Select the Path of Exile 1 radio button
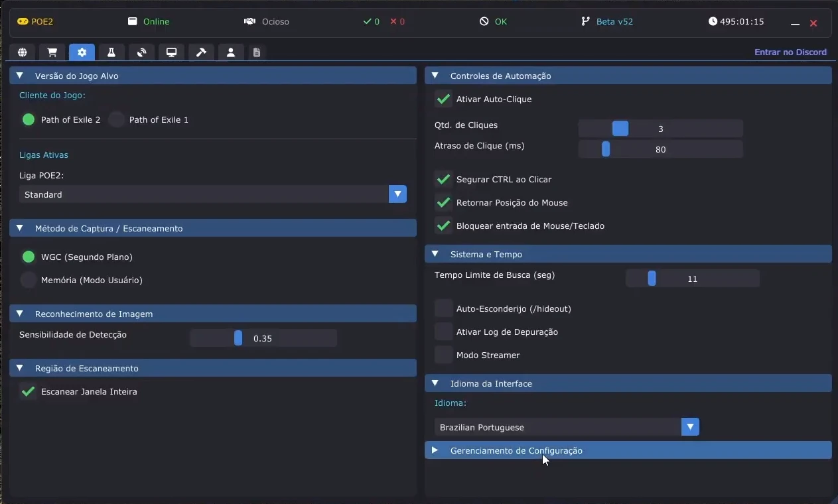 (x=117, y=120)
